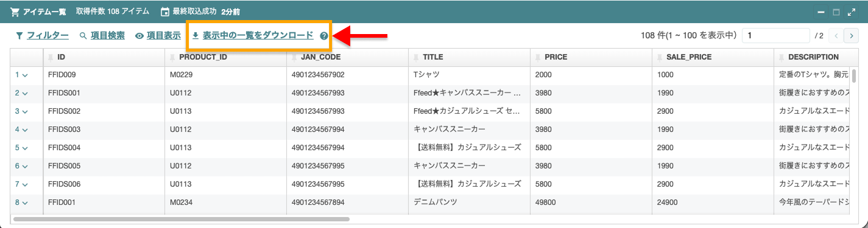Expand row 2 chevron

click(x=25, y=94)
